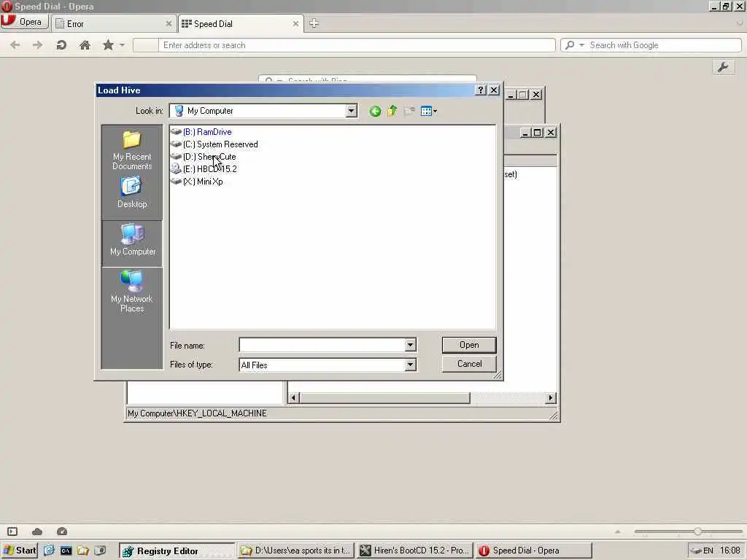Click the Opera Turbo gauge icon
The width and height of the screenshot is (747, 560).
[x=62, y=532]
